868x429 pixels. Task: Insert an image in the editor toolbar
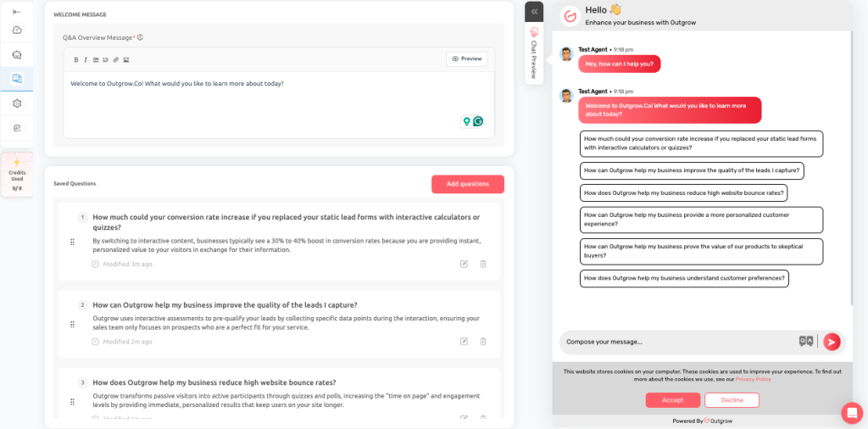126,60
